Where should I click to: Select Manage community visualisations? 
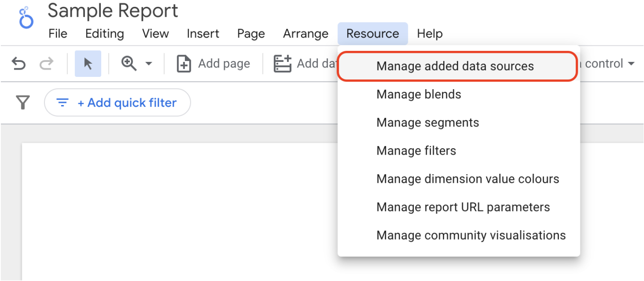(459, 235)
